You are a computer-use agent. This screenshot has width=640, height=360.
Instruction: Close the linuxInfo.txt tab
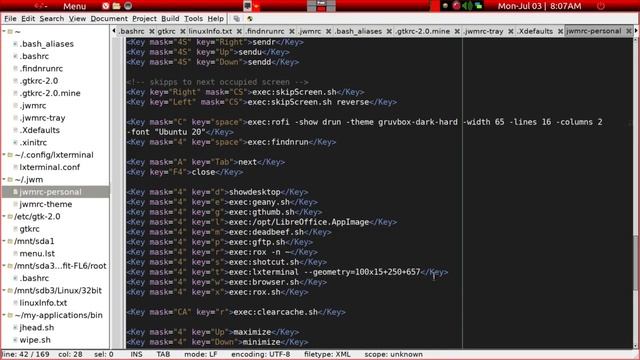[x=239, y=31]
